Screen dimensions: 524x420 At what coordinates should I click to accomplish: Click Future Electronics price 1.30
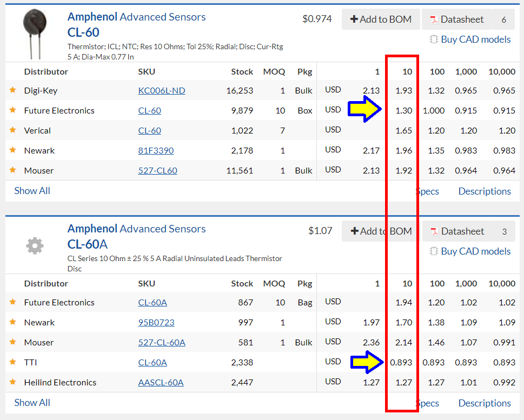point(404,111)
